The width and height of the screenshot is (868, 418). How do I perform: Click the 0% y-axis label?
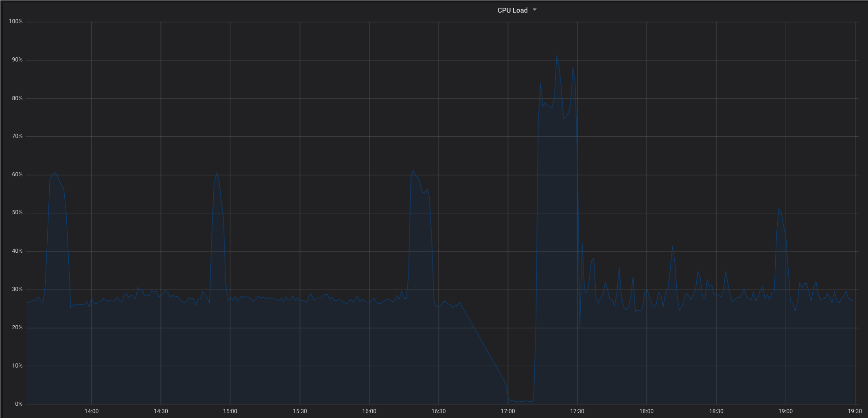19,404
